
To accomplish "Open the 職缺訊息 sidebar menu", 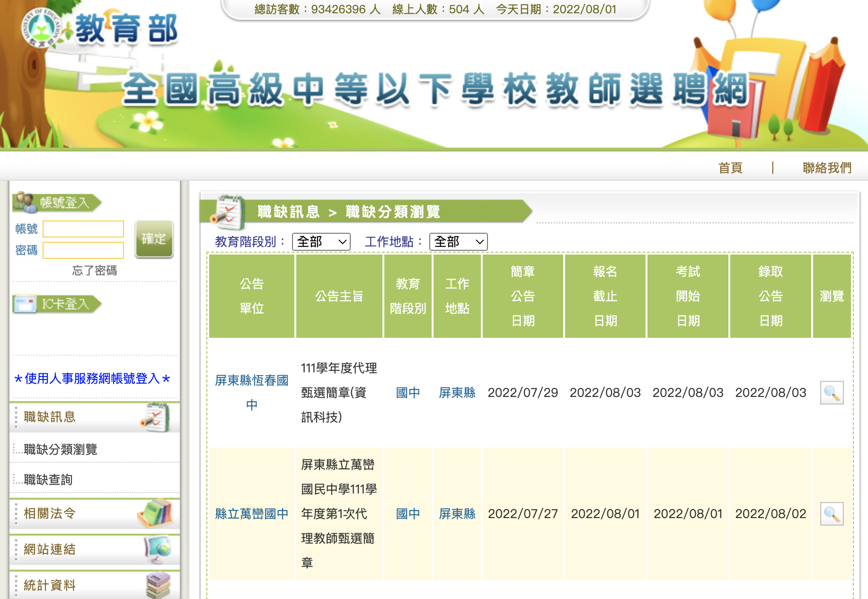I will point(95,417).
